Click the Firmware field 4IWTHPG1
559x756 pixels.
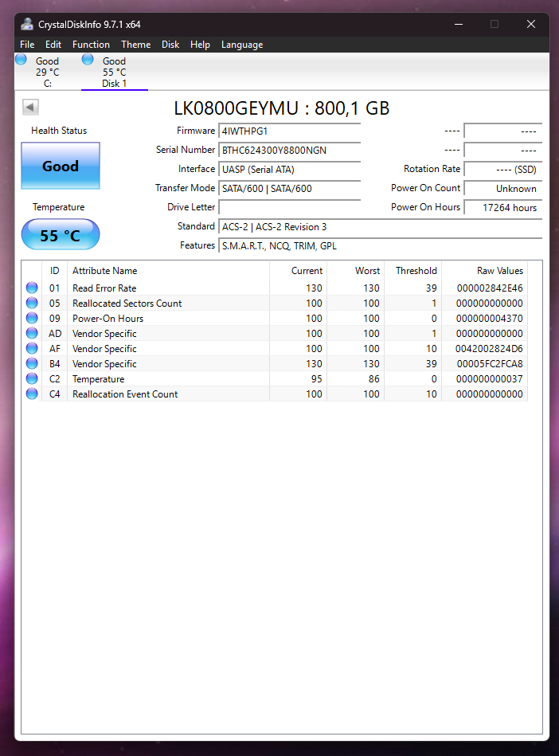pyautogui.click(x=290, y=131)
